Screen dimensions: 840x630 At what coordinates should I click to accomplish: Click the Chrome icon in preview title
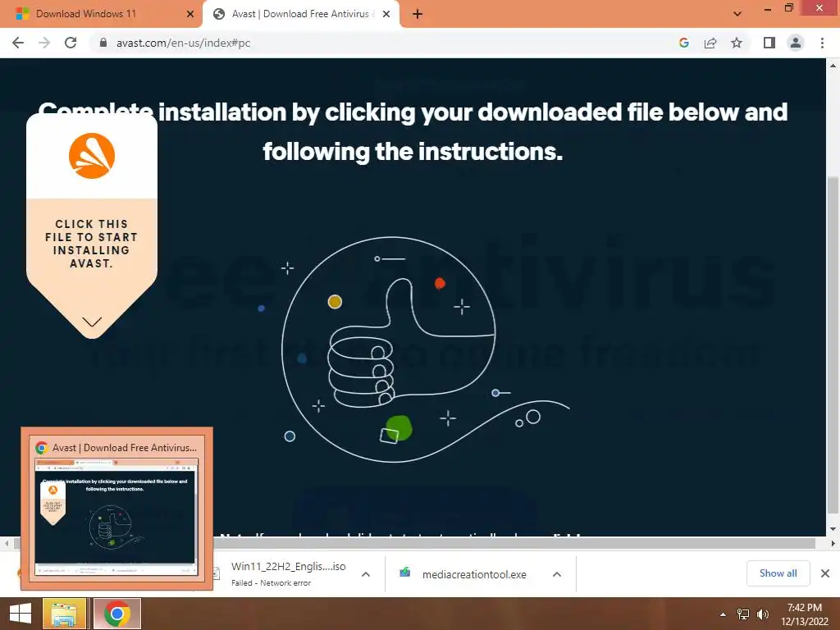pyautogui.click(x=42, y=448)
